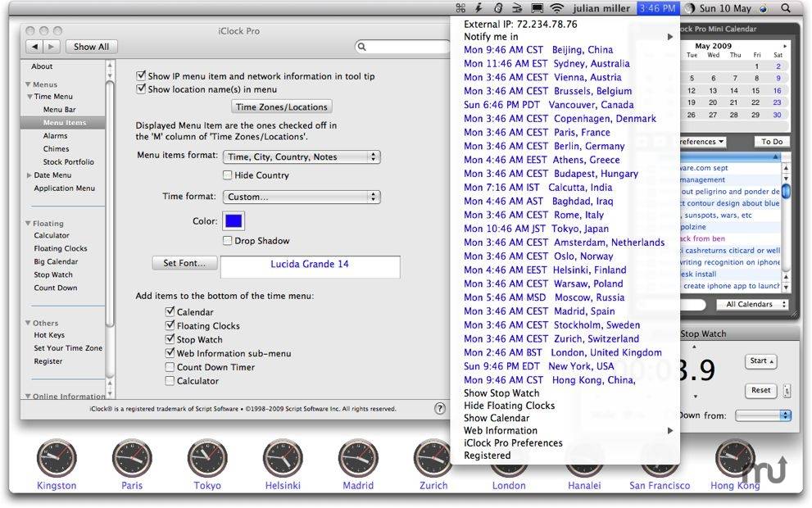The image size is (812, 508).
Task: Click the Tokyo floating clock face
Action: point(207,458)
